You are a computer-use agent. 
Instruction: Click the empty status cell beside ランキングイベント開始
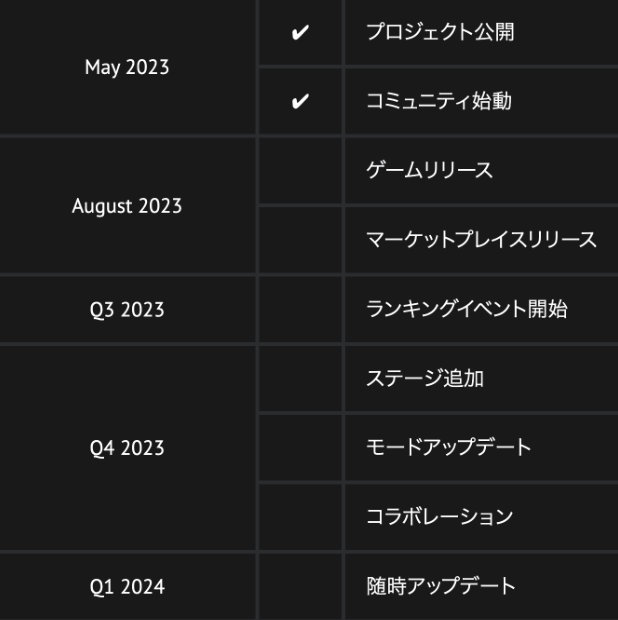coord(299,310)
